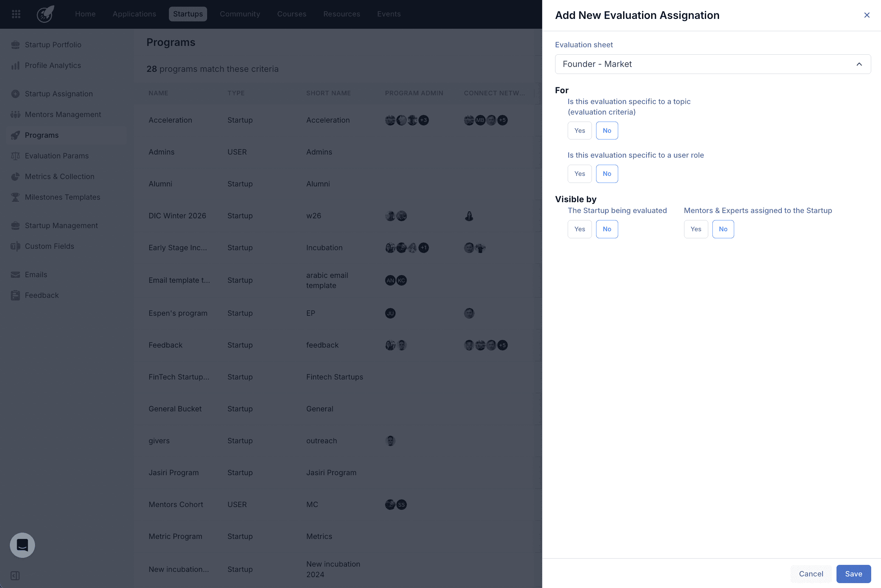881x588 pixels.
Task: Switch to the Community nav item
Action: [240, 14]
